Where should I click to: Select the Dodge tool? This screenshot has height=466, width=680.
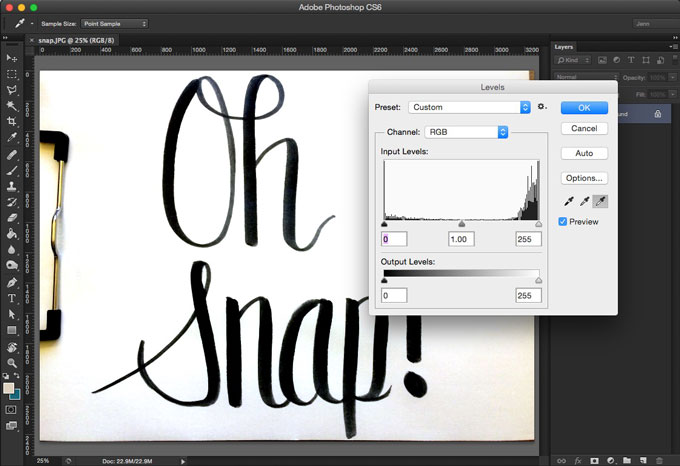pos(12,265)
